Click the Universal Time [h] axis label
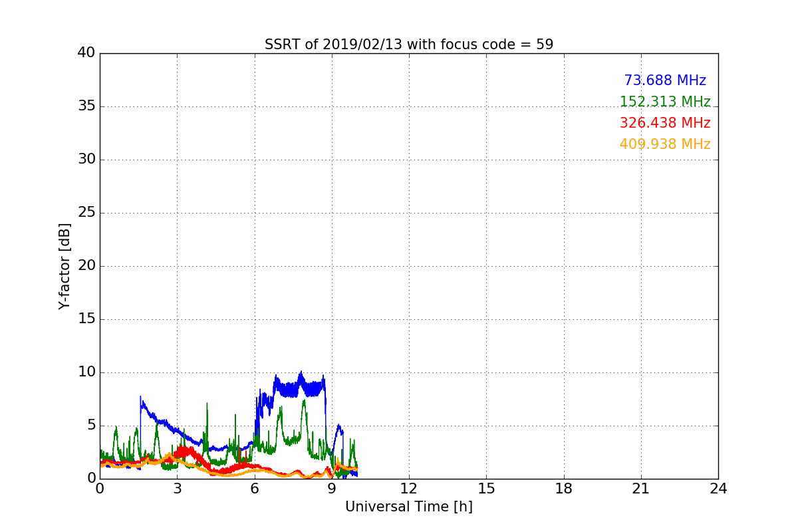The width and height of the screenshot is (798, 532). tap(409, 507)
